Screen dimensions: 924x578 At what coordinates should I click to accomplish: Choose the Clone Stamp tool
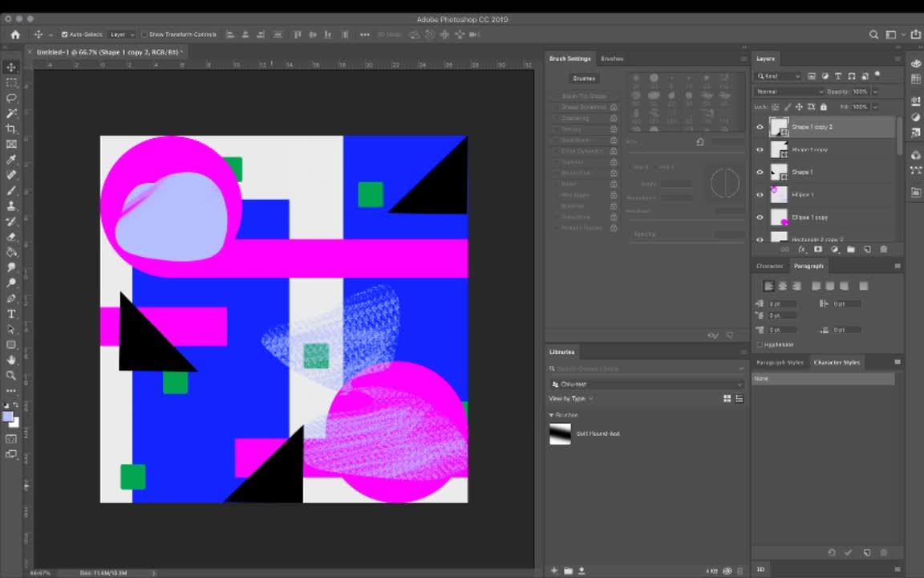pos(11,206)
